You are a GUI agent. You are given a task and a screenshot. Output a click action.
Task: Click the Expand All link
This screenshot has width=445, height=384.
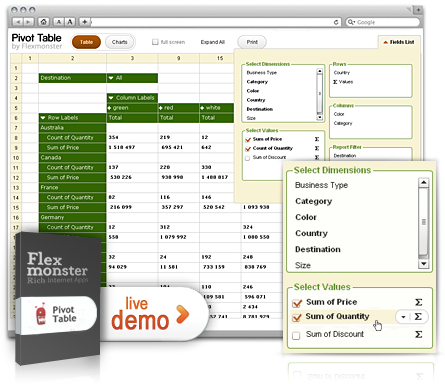coord(213,42)
